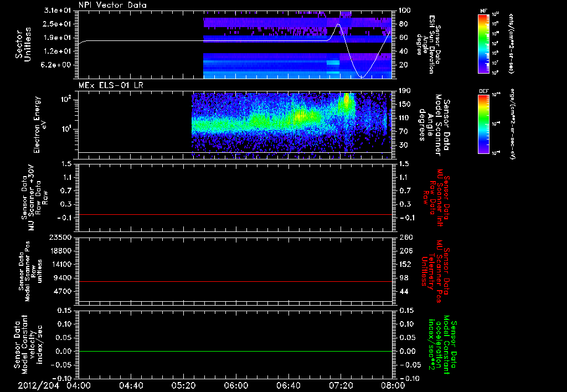Viewport: 567px width, 392px height.
Task: Click the '206' telemetry axis value
Action: (x=405, y=251)
